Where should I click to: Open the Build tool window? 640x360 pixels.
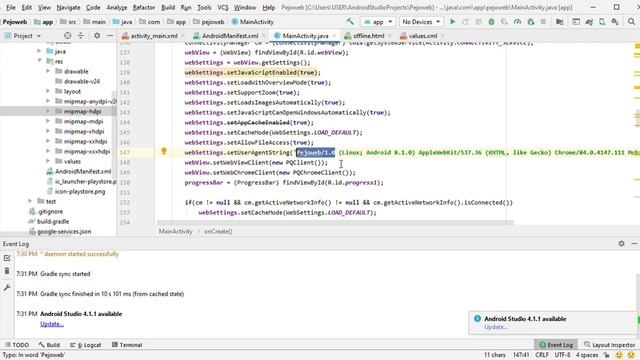point(49,345)
